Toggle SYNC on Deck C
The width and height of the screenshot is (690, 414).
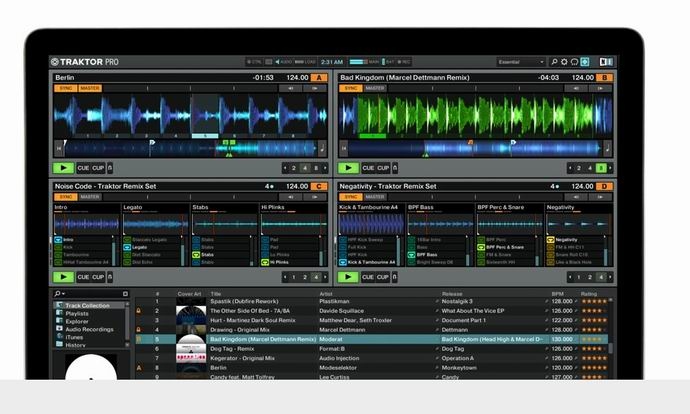pyautogui.click(x=66, y=197)
